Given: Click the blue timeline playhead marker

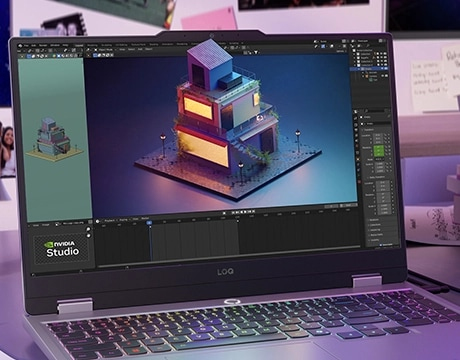Looking at the screenshot, I should point(149,223).
